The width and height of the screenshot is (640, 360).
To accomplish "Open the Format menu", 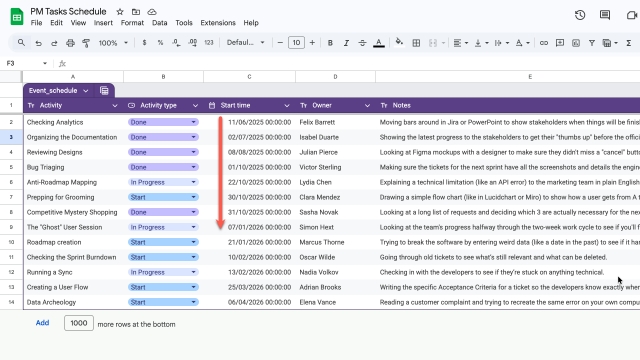I will click(x=132, y=23).
